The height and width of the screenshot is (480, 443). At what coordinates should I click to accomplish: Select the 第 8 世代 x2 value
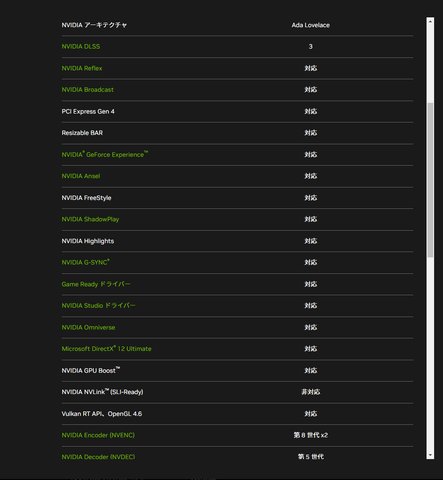pos(311,435)
